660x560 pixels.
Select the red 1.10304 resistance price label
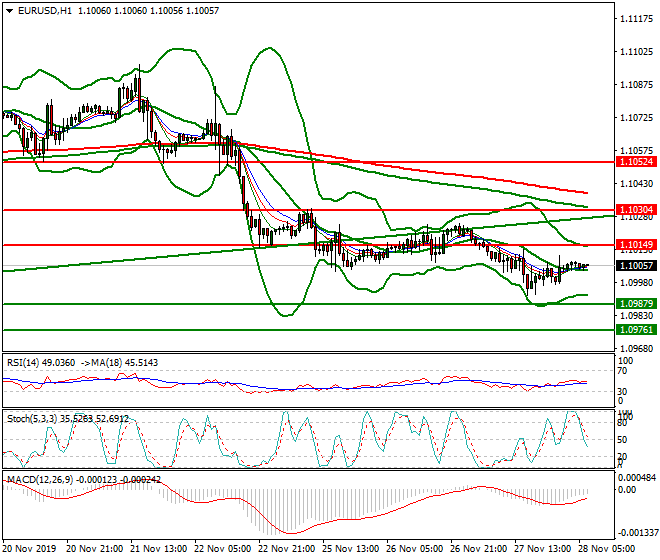point(636,210)
